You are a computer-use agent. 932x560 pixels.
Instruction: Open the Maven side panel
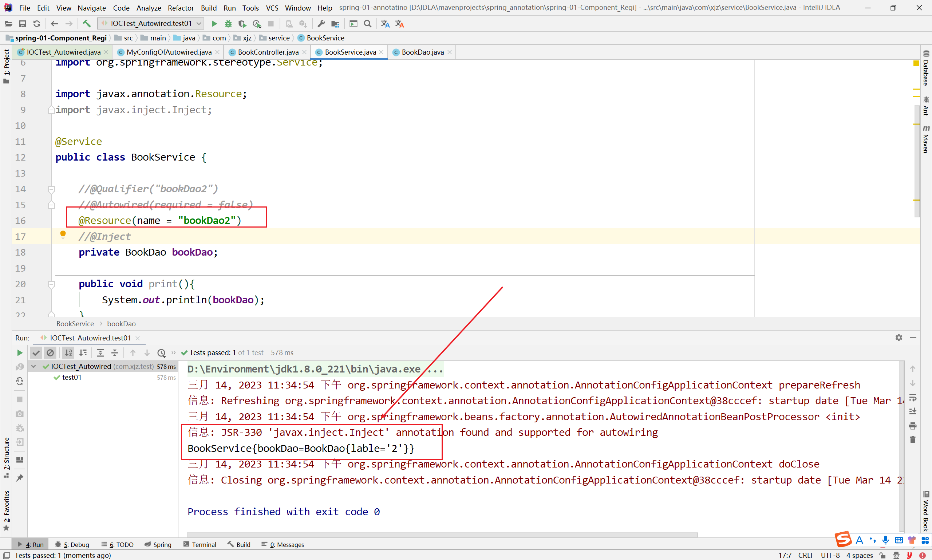click(926, 139)
